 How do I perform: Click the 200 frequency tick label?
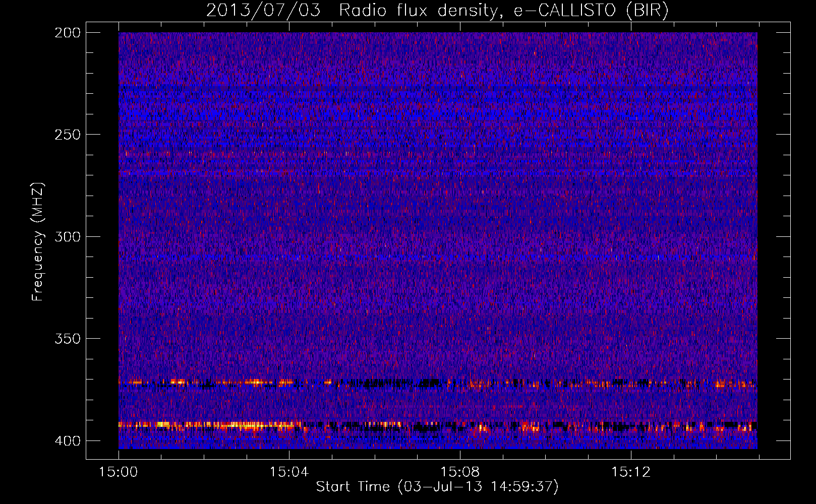(x=68, y=32)
